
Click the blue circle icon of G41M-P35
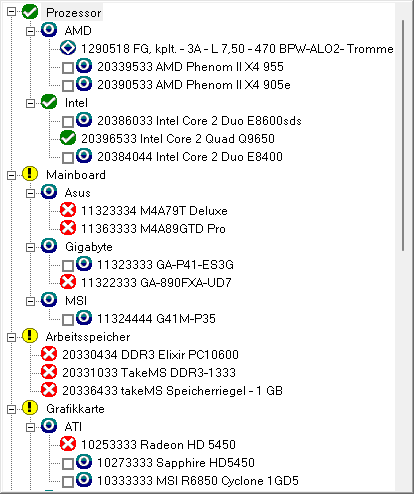pos(84,318)
